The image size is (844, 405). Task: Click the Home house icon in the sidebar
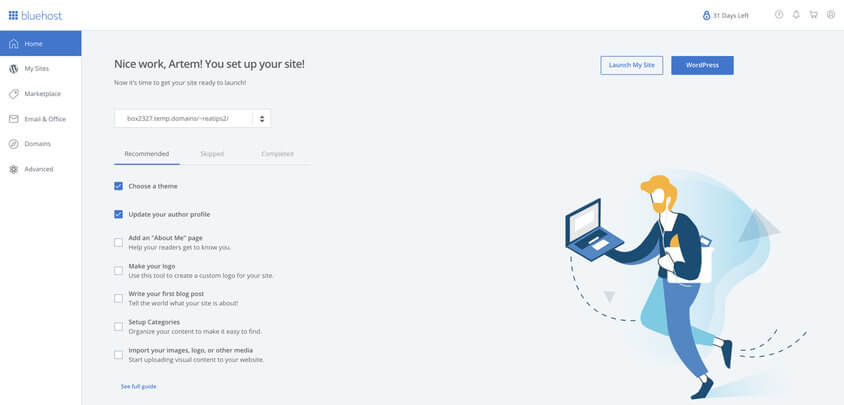click(14, 44)
